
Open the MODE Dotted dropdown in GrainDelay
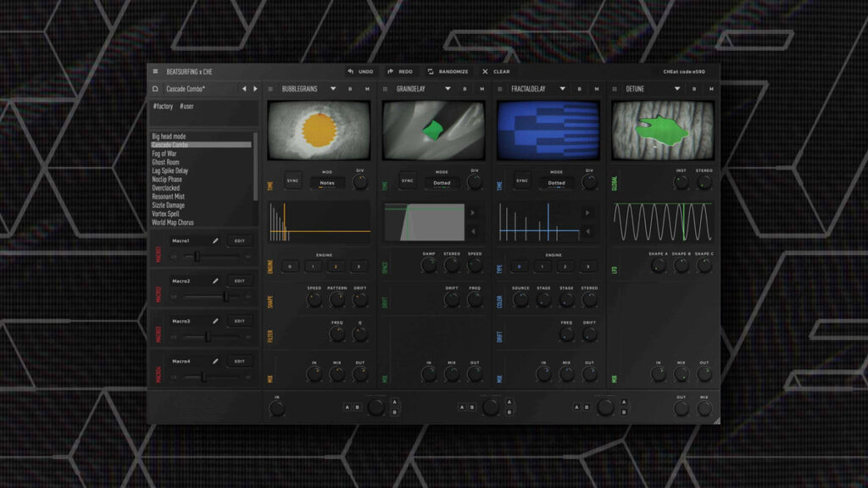pos(442,182)
